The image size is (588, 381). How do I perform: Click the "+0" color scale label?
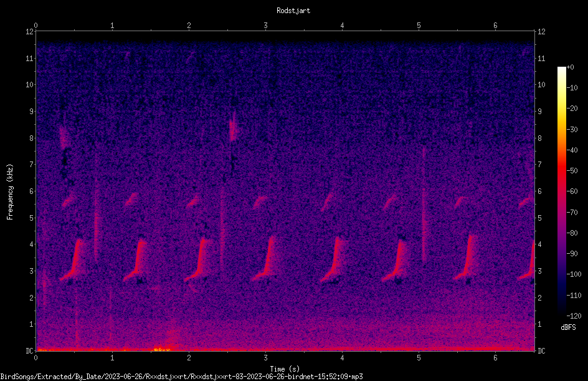[x=571, y=67]
